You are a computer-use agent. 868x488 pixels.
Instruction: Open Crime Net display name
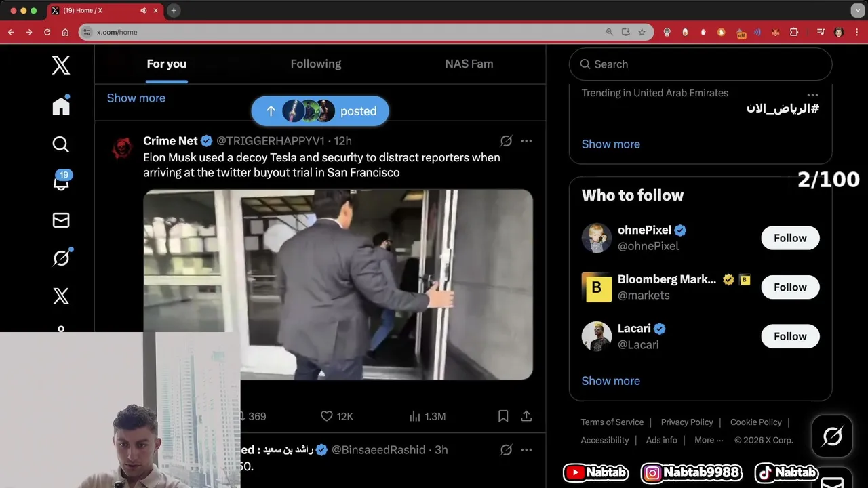pos(170,141)
